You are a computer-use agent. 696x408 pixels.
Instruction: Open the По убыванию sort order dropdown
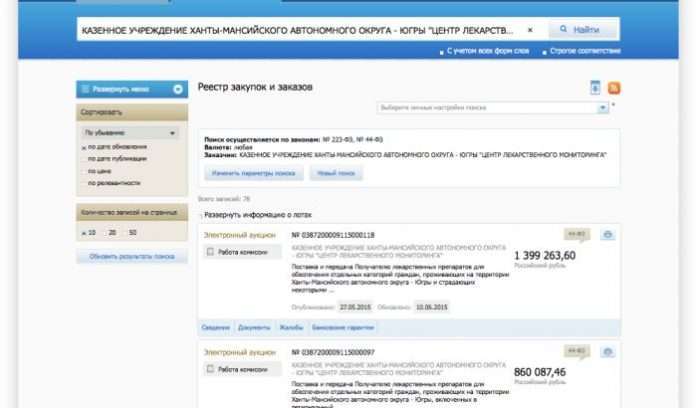click(130, 133)
